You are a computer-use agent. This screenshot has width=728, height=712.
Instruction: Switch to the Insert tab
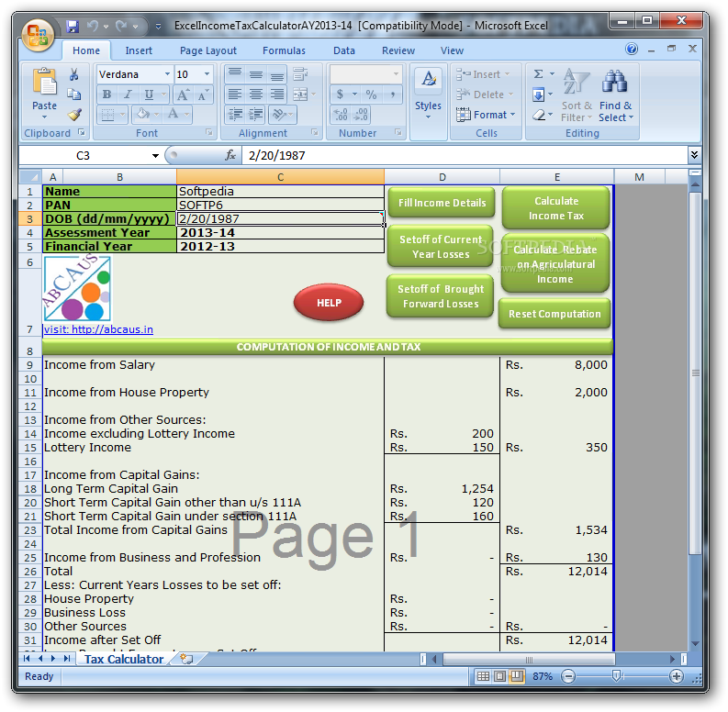click(x=139, y=50)
